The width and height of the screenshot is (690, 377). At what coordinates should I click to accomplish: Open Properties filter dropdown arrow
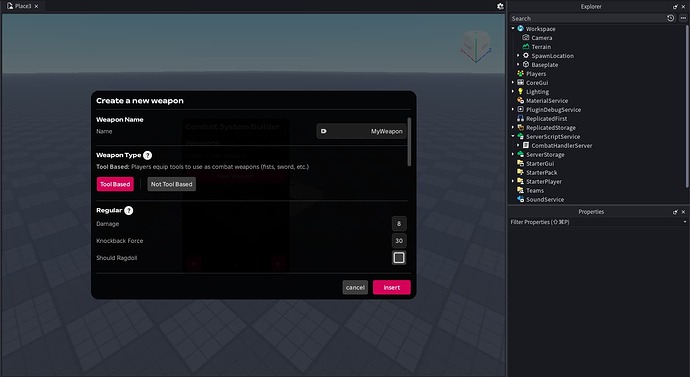coord(685,222)
